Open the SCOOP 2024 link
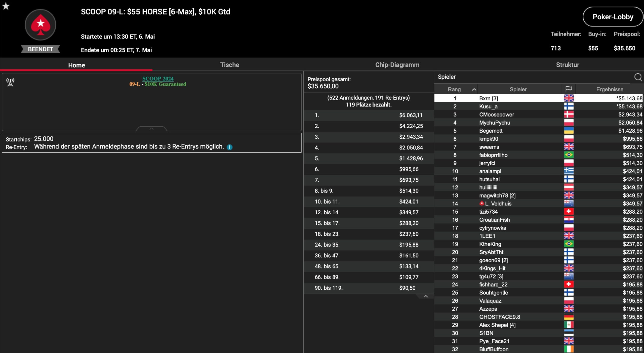The height and width of the screenshot is (353, 644). pos(158,79)
